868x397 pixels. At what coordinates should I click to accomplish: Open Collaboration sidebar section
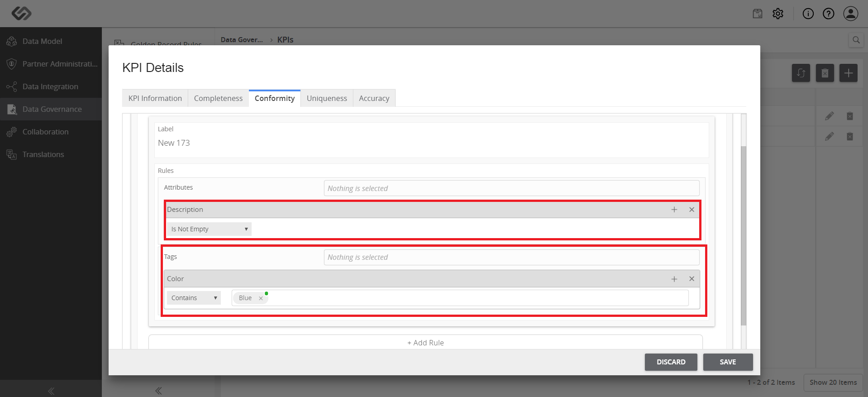point(51,132)
